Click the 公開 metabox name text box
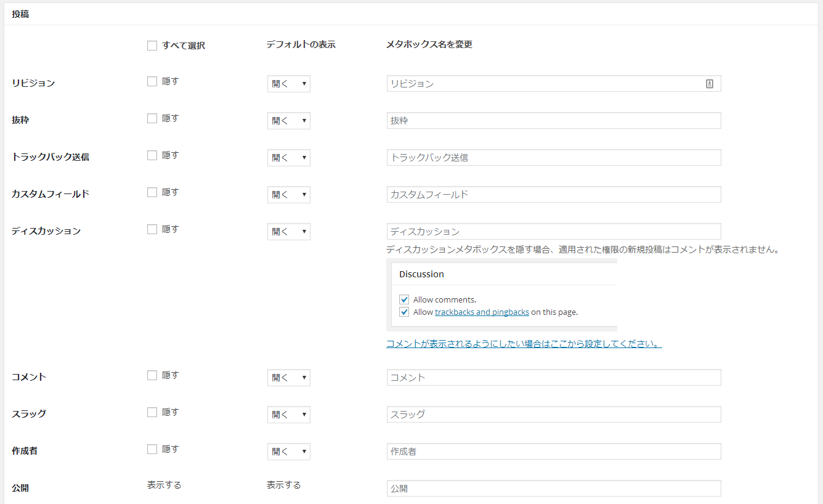 pos(553,489)
